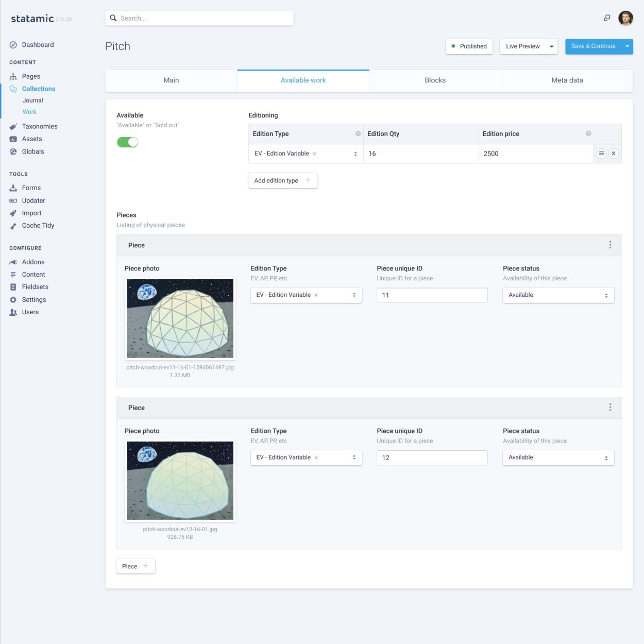Click the drag handle icon on edition row
This screenshot has width=644, height=644.
pyautogui.click(x=601, y=154)
